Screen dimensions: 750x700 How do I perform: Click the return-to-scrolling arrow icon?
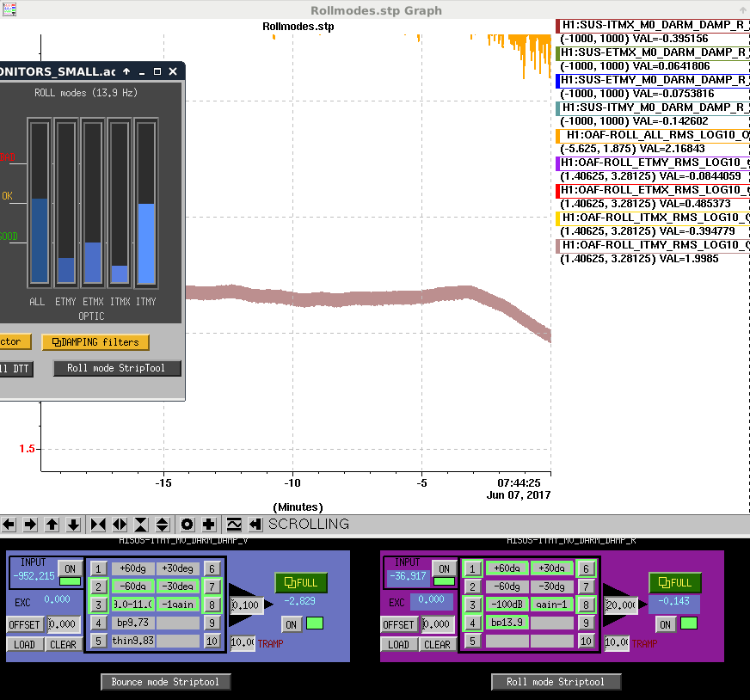[x=255, y=525]
